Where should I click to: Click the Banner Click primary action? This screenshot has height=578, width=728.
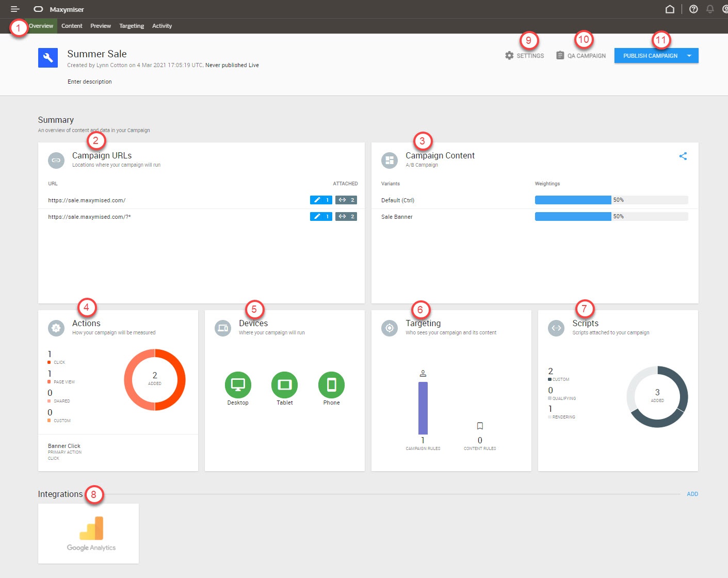[x=64, y=446]
